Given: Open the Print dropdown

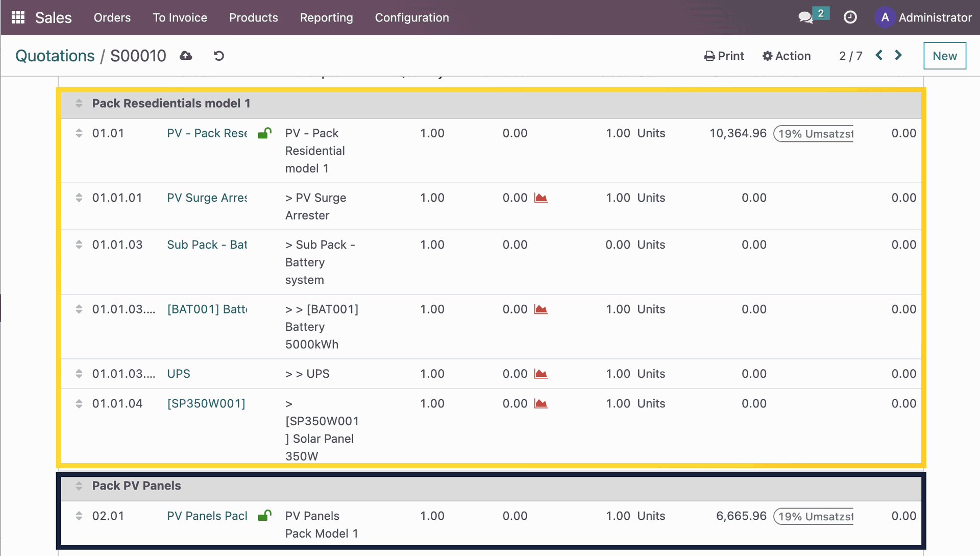Looking at the screenshot, I should click(x=724, y=56).
